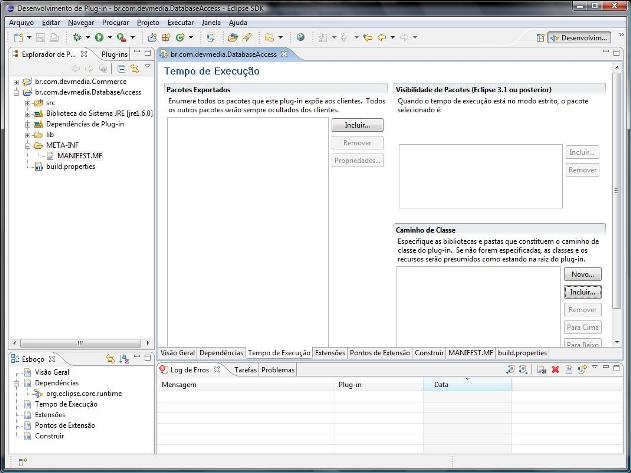Close the br.com.devmedia.DatabaseAccess editor tab
The height and width of the screenshot is (473, 631).
284,54
